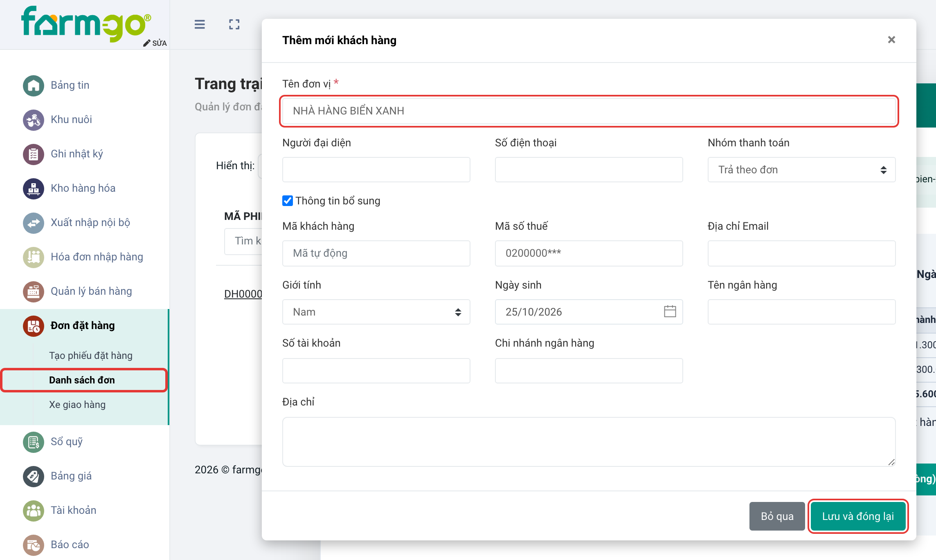Screen dimensions: 936x560
Task: Click the Bỏ qua button
Action: (777, 516)
